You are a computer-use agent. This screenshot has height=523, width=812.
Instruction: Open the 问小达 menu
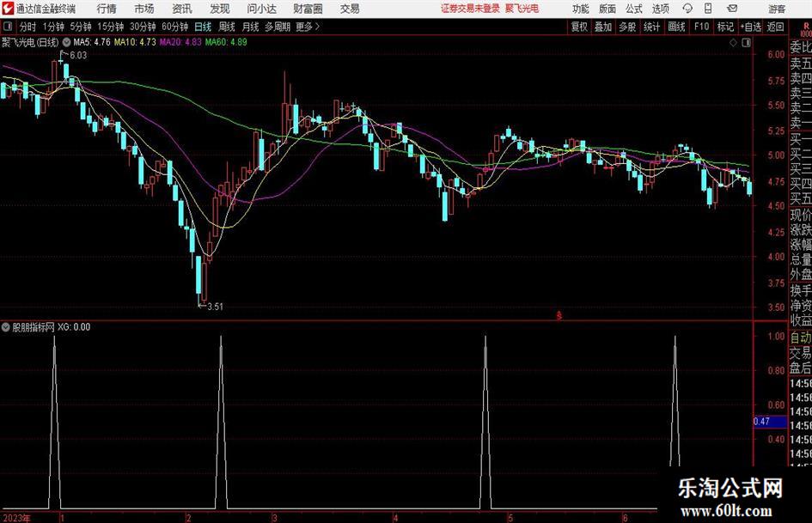[x=261, y=9]
